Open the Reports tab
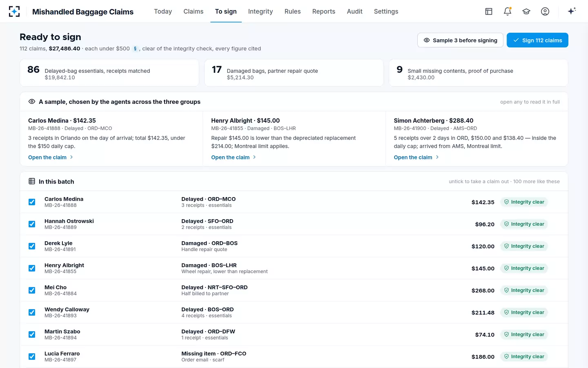The width and height of the screenshot is (588, 368). [324, 11]
